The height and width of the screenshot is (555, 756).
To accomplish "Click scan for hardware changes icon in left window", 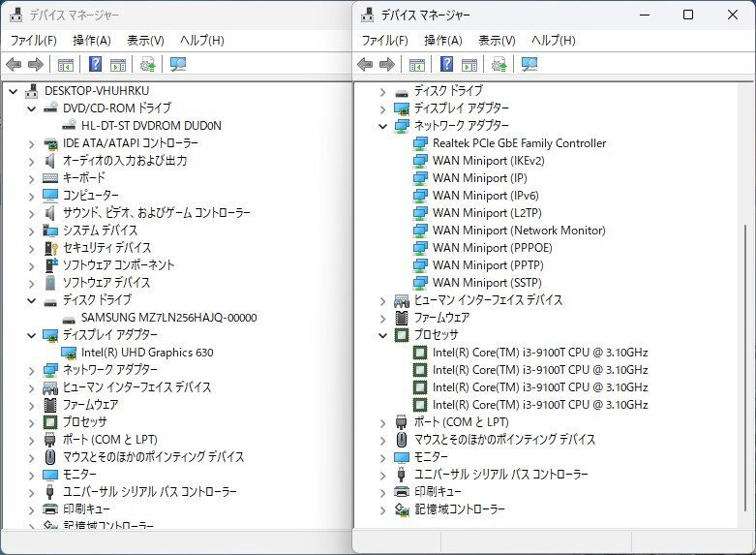I will click(x=178, y=64).
